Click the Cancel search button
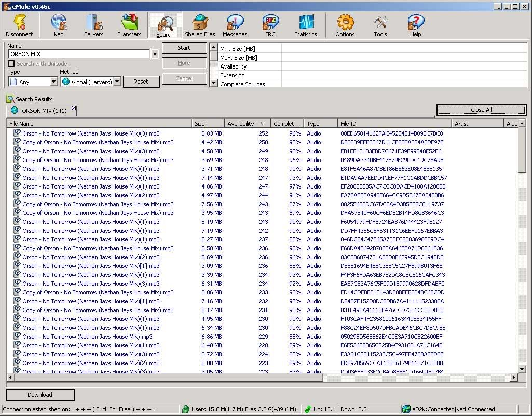Viewport: 532px width, 416px height. click(184, 78)
